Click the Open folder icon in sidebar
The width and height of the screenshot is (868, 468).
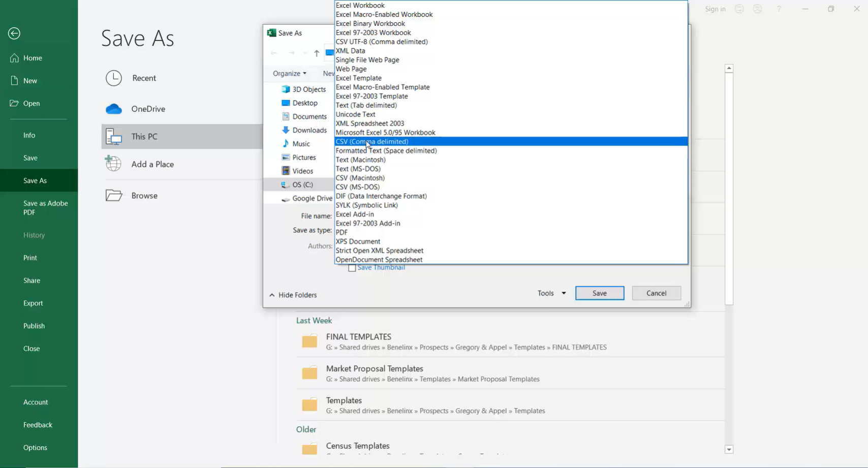(14, 103)
